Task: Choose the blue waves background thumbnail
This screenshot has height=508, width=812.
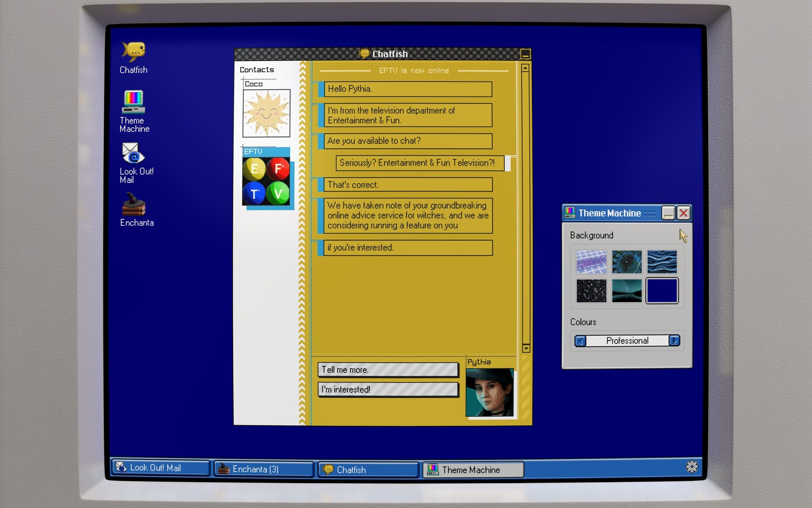Action: pyautogui.click(x=662, y=262)
